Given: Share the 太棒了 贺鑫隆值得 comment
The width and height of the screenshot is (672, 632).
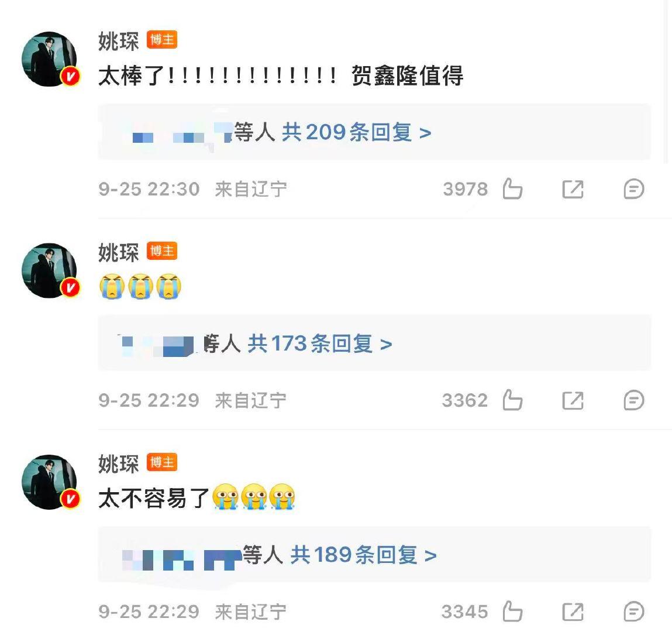Looking at the screenshot, I should 573,189.
